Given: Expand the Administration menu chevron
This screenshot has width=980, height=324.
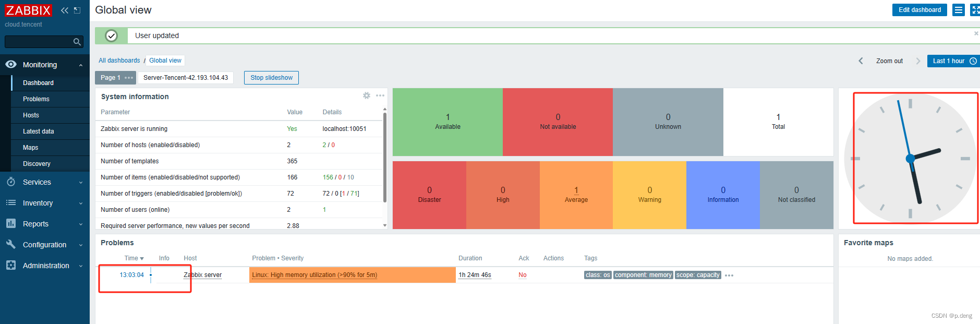Looking at the screenshot, I should coord(81,266).
